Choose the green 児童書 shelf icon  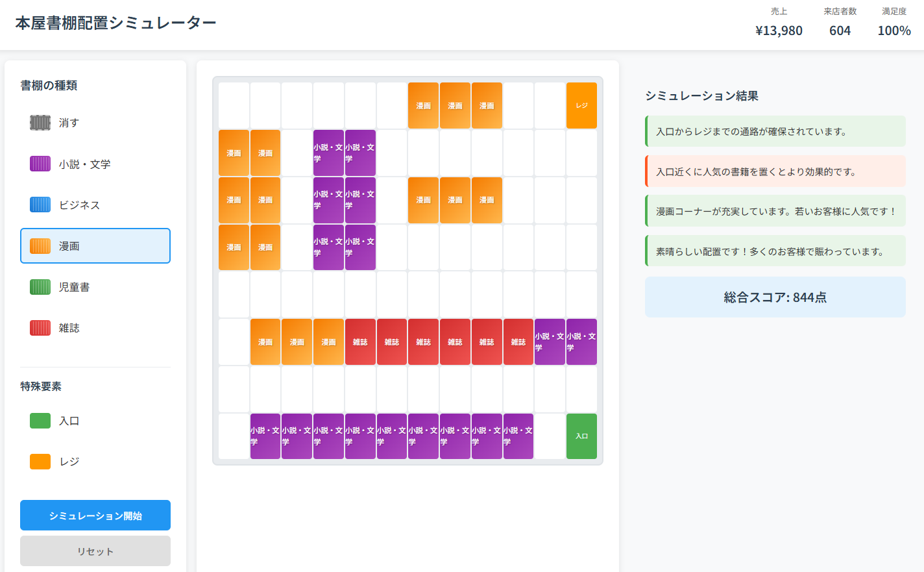pos(40,287)
